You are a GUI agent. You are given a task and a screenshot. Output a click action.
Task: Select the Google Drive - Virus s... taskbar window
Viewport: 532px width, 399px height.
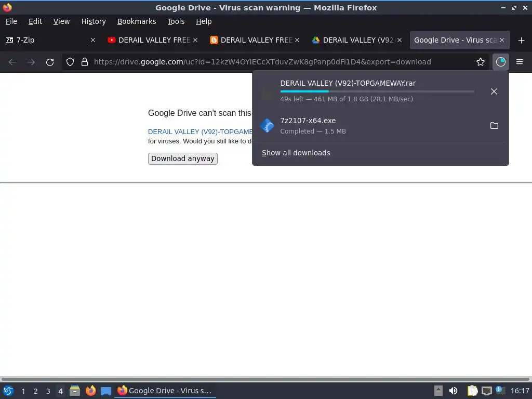point(165,391)
